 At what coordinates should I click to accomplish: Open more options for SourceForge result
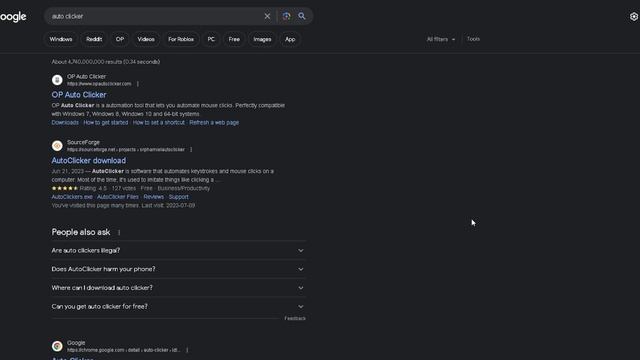[x=191, y=149]
